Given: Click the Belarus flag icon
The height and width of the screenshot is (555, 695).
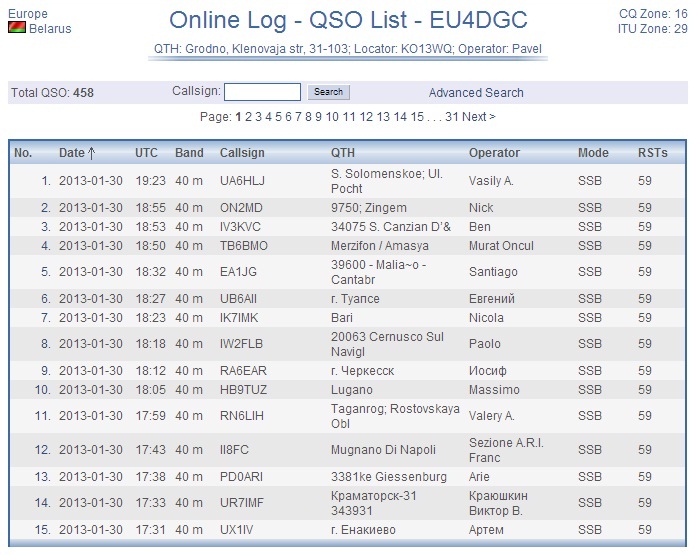Looking at the screenshot, I should [x=17, y=28].
